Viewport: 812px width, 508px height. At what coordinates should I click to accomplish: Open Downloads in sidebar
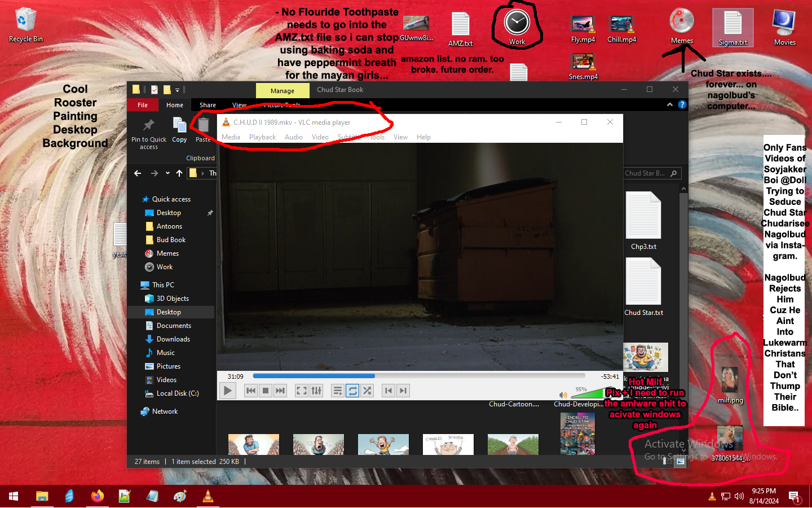coord(173,339)
